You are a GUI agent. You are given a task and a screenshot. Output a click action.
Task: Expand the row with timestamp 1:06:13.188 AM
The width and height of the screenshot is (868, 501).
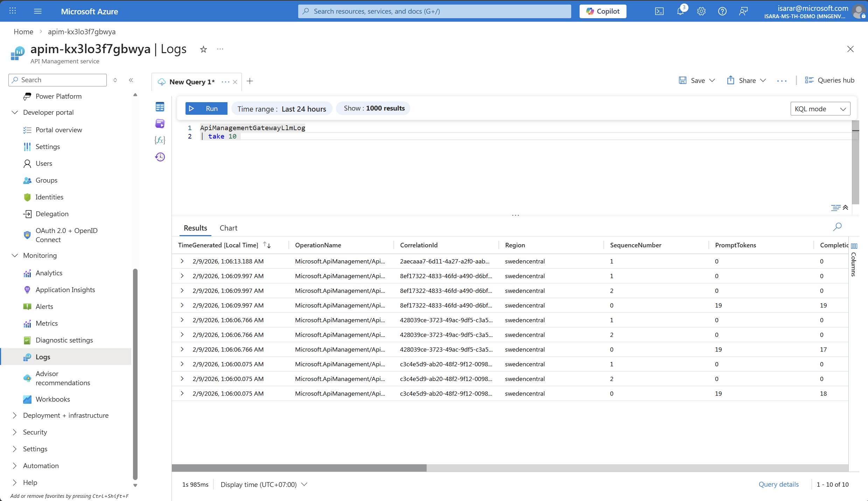[182, 261]
